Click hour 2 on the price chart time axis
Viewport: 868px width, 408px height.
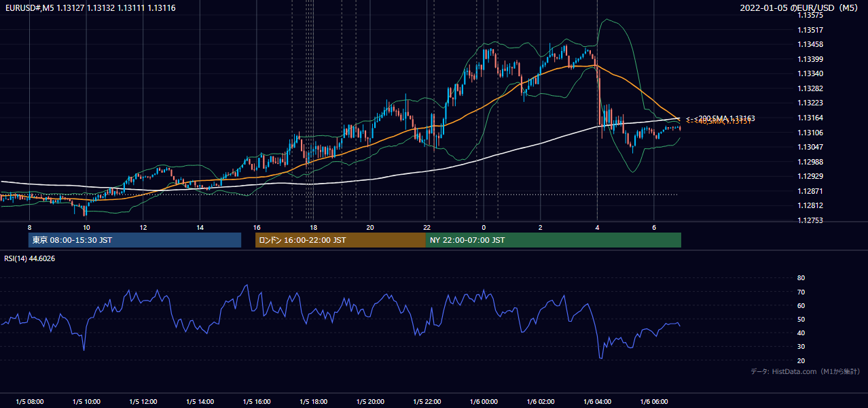point(541,227)
